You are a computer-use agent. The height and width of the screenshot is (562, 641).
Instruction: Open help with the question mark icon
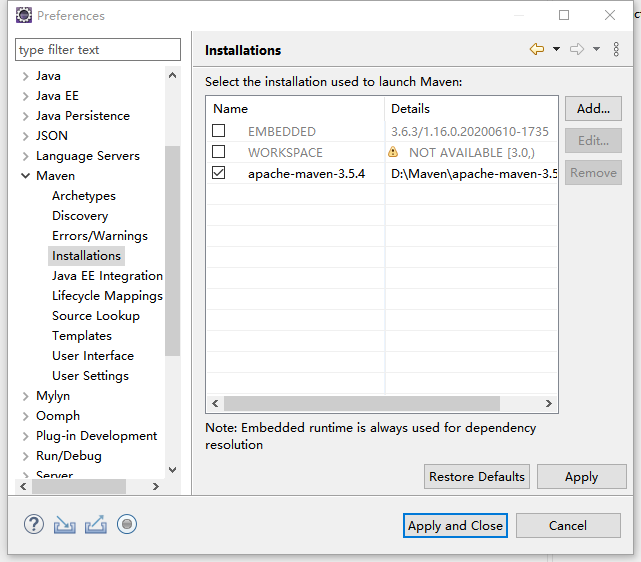(35, 524)
